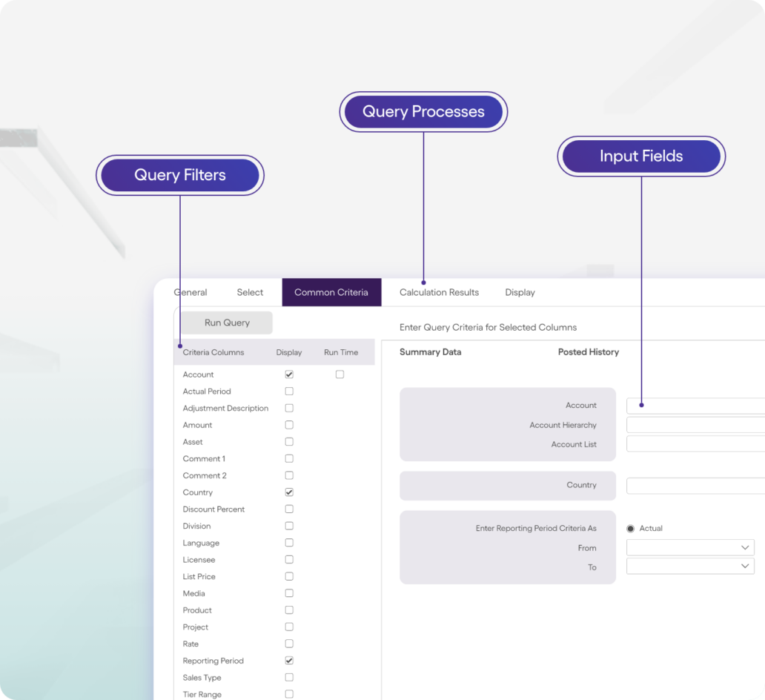
Task: Check the Amount display checkbox
Action: [289, 425]
